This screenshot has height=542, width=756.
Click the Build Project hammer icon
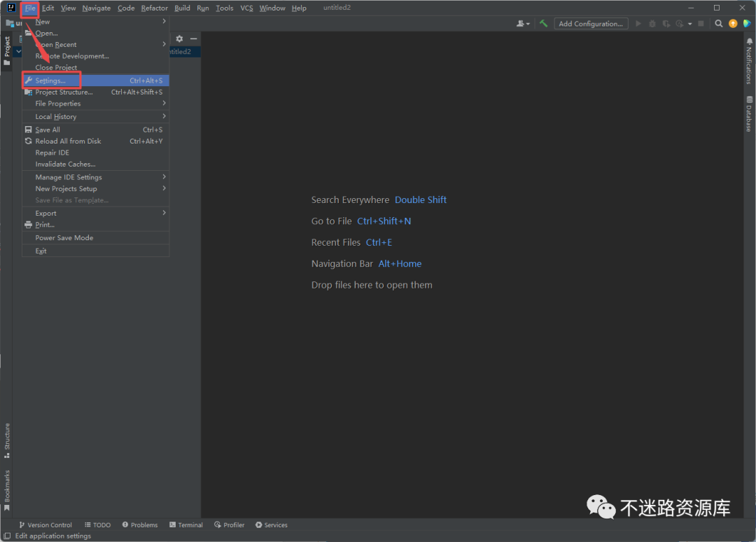click(x=543, y=24)
